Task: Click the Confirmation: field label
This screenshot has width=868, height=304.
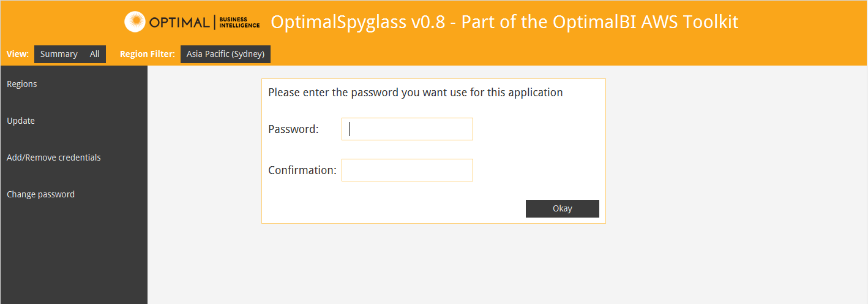Action: (302, 170)
